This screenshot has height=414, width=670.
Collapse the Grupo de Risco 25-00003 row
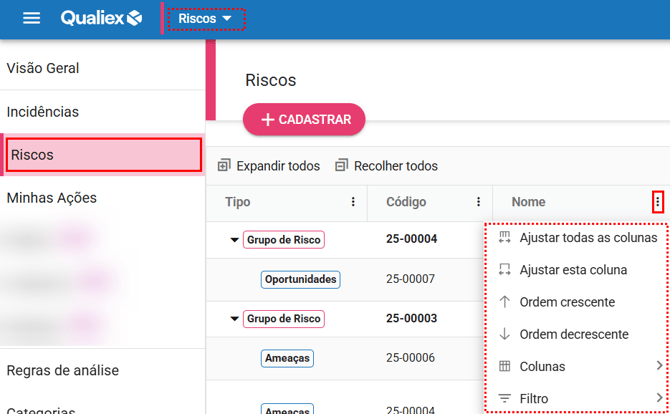[235, 319]
